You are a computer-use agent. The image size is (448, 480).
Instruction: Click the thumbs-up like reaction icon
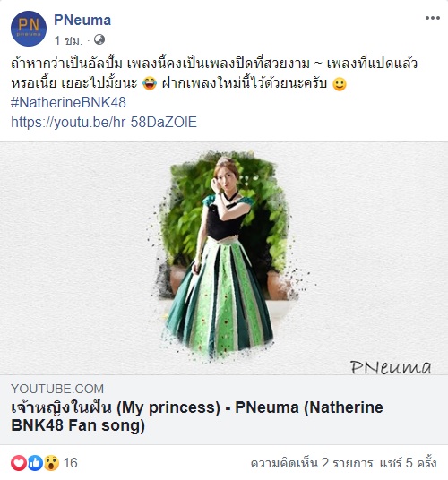tap(35, 463)
